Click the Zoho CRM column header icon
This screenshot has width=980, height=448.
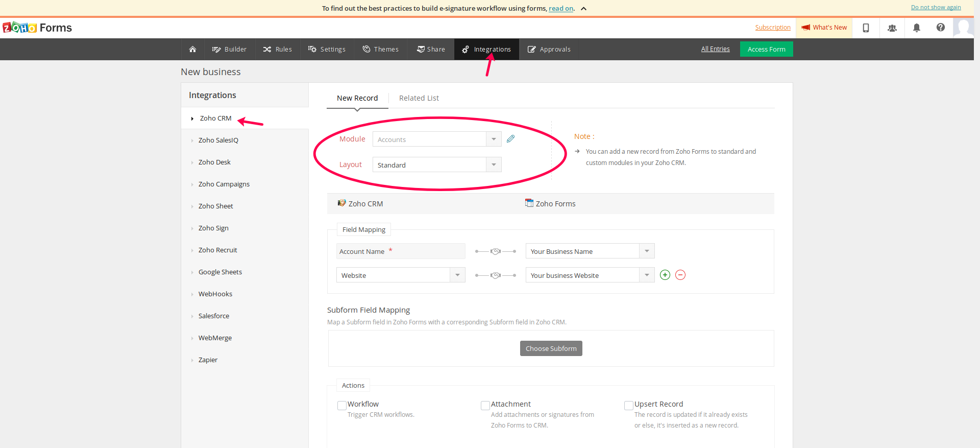pyautogui.click(x=341, y=203)
